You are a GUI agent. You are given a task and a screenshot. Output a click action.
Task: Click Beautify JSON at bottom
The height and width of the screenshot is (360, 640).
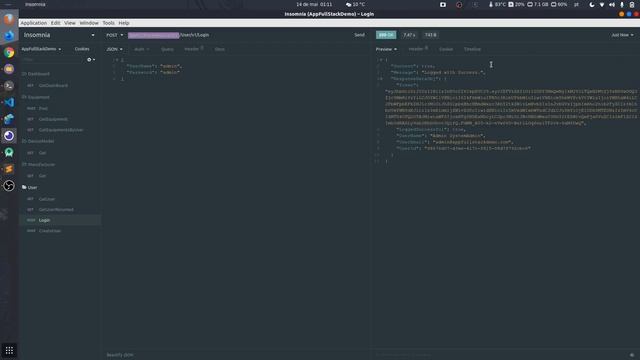tap(120, 355)
